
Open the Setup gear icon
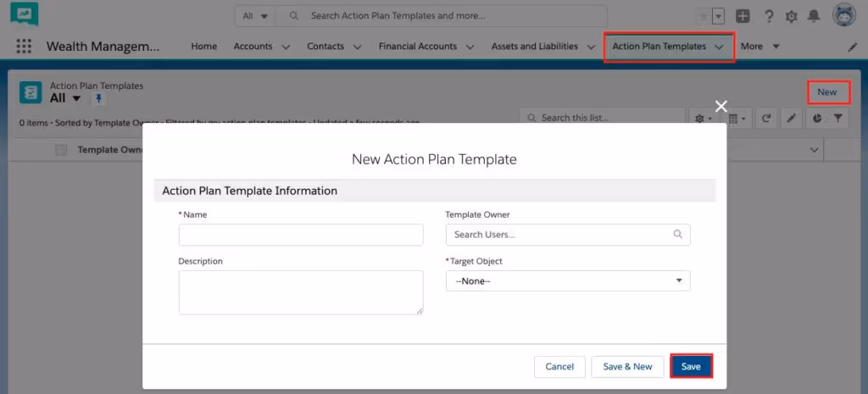[x=791, y=17]
